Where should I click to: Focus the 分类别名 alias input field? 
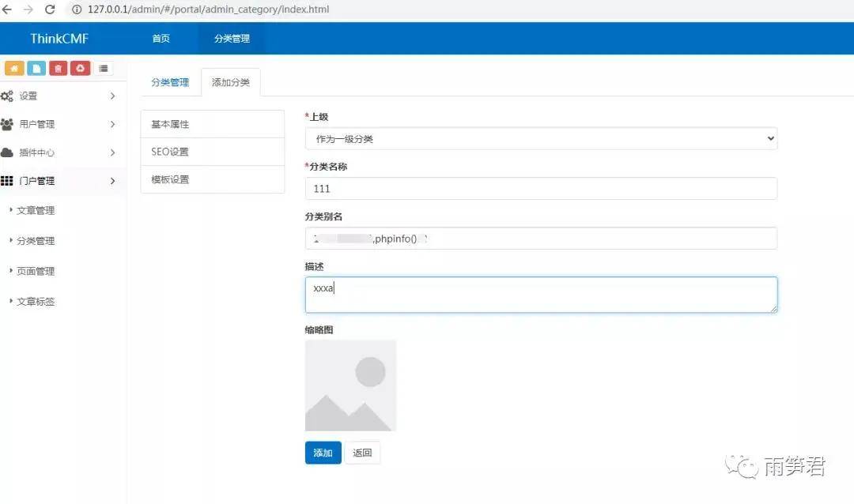tap(541, 239)
